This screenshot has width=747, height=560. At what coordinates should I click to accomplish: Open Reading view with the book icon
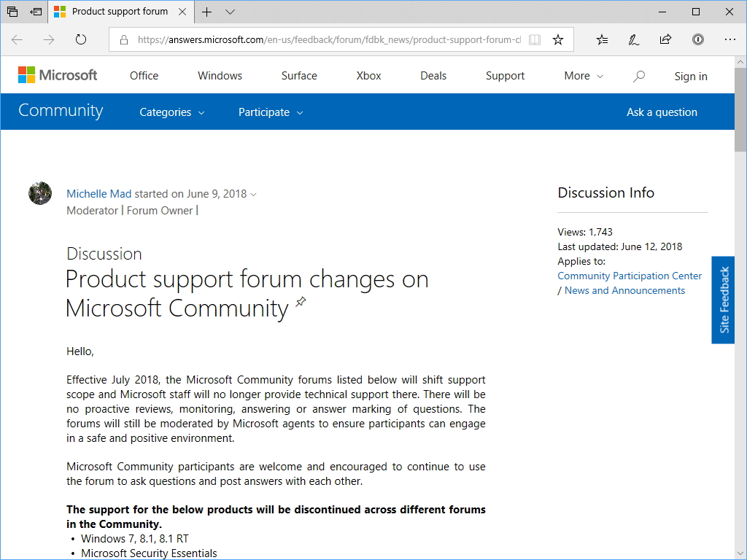[535, 39]
